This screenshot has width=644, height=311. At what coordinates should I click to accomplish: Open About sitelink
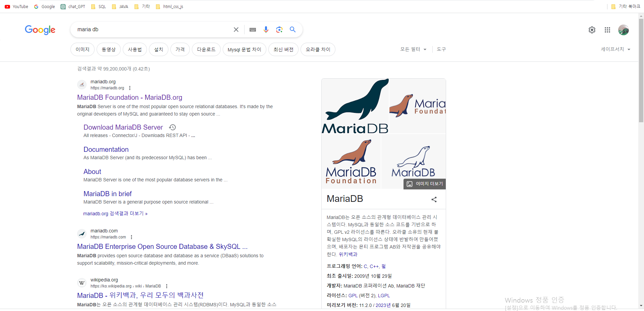(x=92, y=172)
